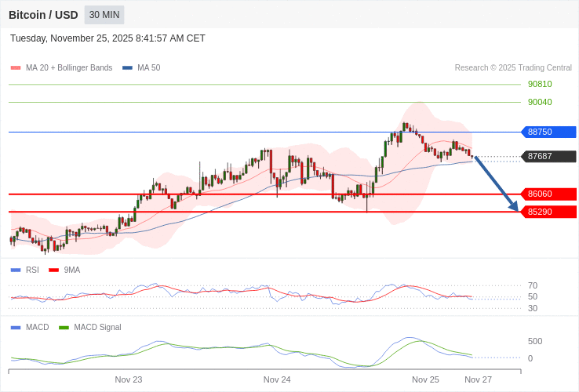Click the Nov 24 date axis marker
Image resolution: width=579 pixels, height=392 pixels.
pos(277,379)
